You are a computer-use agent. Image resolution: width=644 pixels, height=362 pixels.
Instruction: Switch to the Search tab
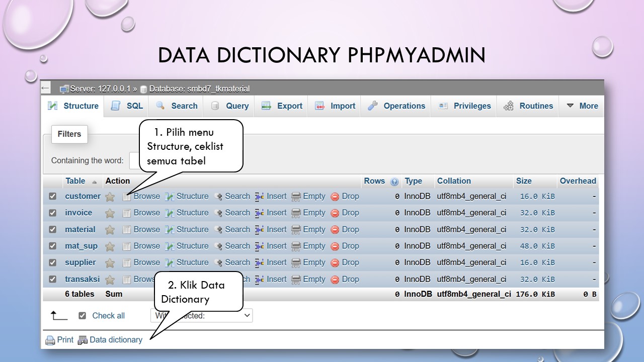point(177,106)
